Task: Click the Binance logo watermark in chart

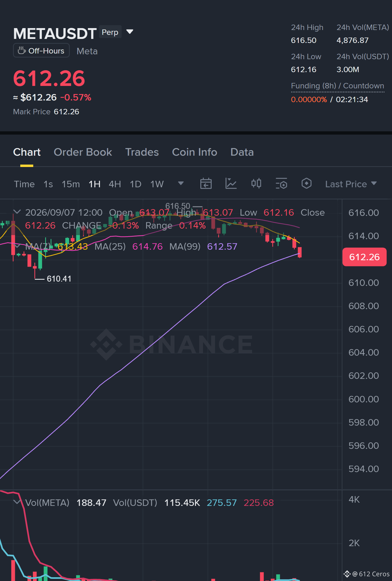Action: 171,344
